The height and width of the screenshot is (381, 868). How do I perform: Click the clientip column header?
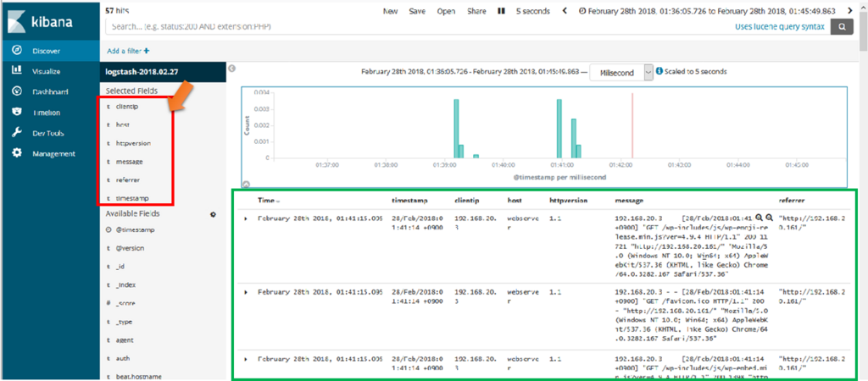(x=465, y=200)
